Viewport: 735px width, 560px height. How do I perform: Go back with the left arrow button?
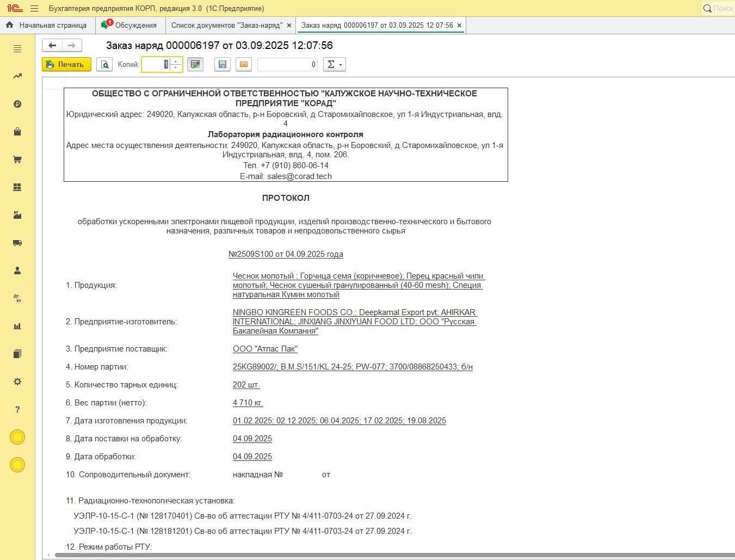52,45
